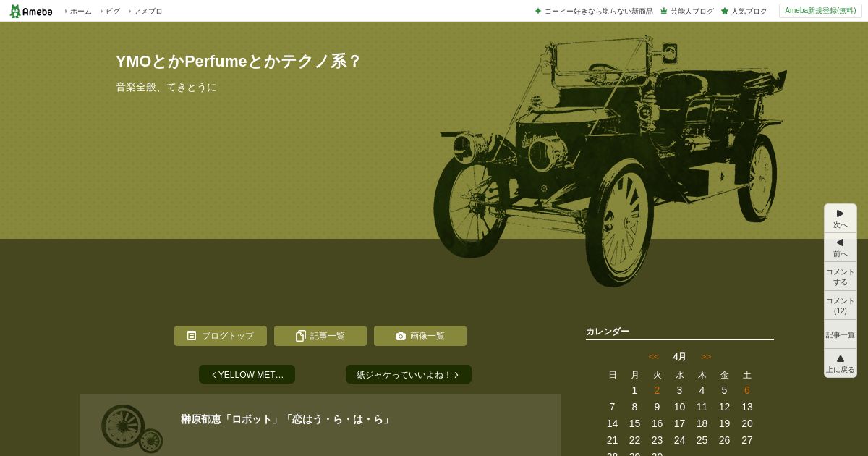Open 記事一覧 button with document icon
Screen dimensions: 868x456
click(x=320, y=336)
